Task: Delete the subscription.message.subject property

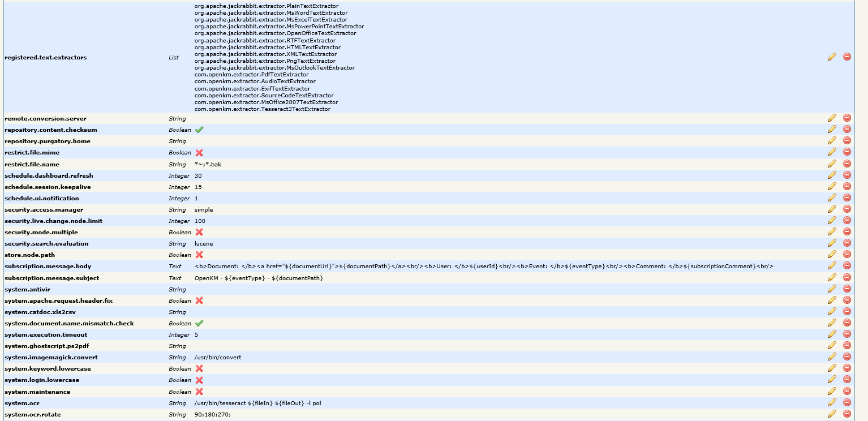Action: tap(846, 277)
